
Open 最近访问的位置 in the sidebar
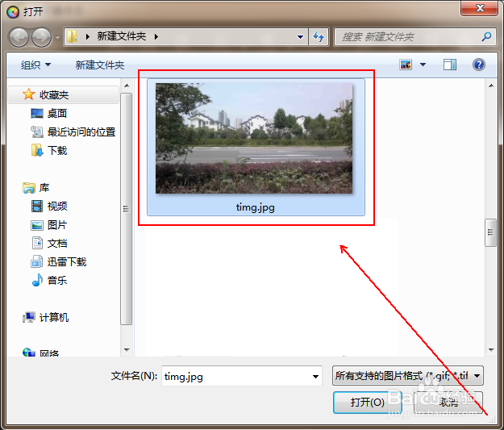(x=81, y=132)
